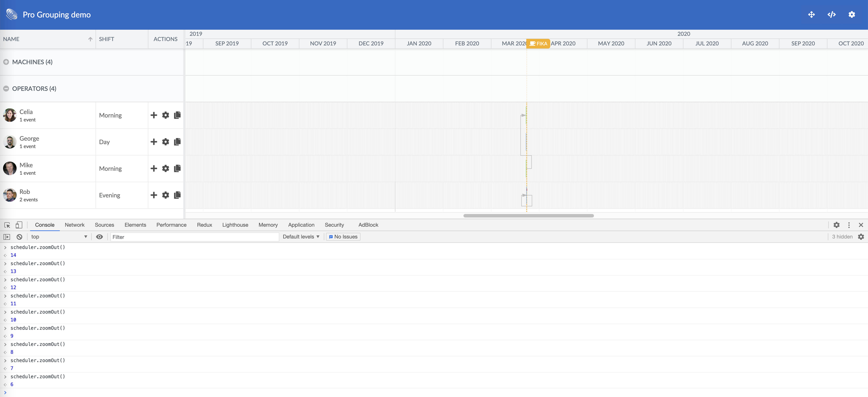This screenshot has height=397, width=868.
Task: Open George's row settings gear icon
Action: point(165,142)
